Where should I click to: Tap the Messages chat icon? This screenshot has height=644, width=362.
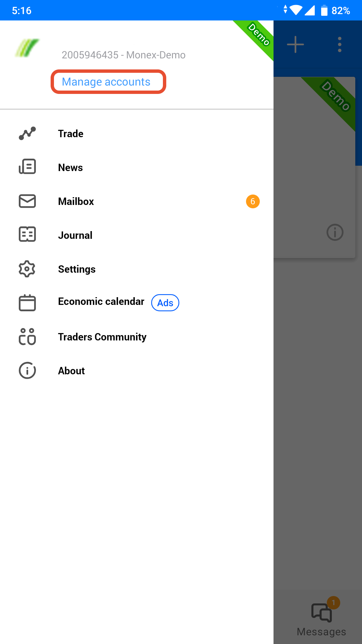(322, 612)
